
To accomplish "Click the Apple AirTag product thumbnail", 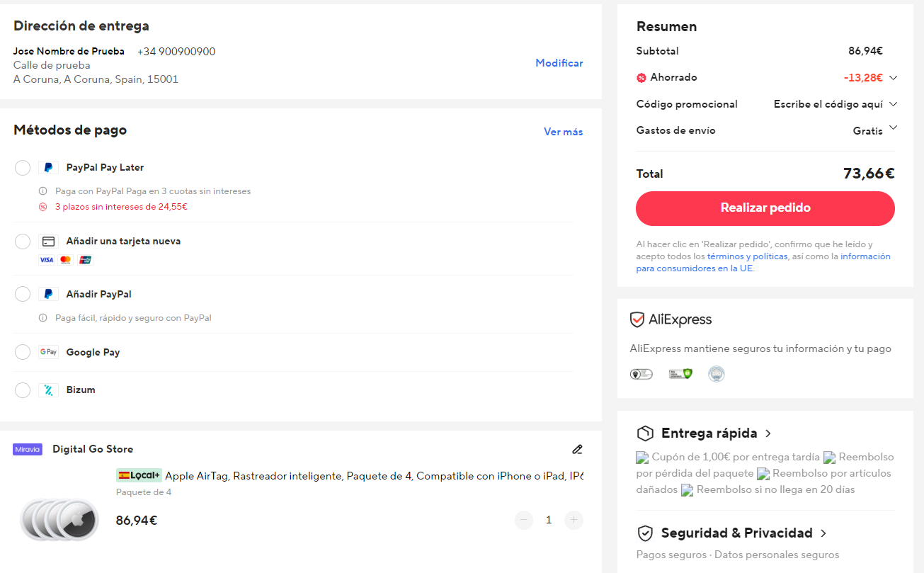I will 59,519.
